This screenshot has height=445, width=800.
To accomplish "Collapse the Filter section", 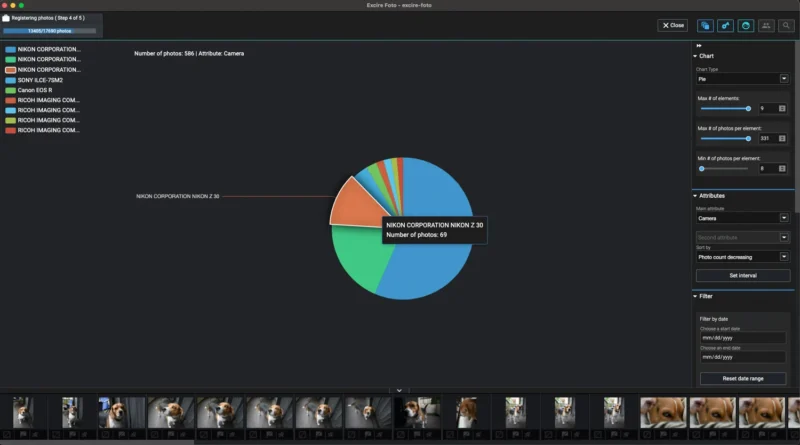I will pos(703,296).
